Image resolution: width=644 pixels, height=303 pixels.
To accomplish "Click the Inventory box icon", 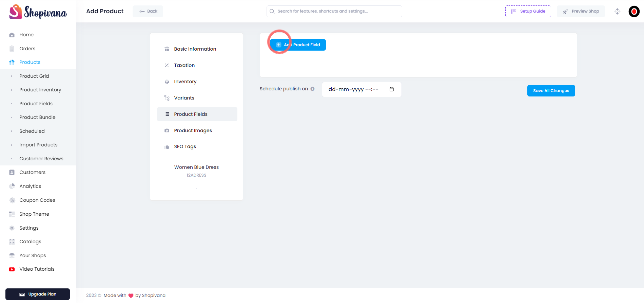I will [x=167, y=82].
